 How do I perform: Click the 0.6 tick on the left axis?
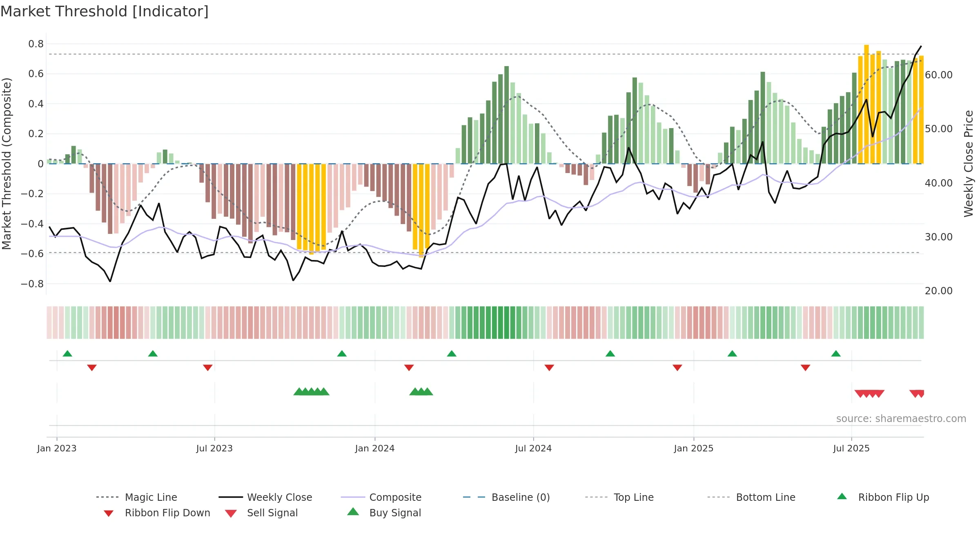[x=36, y=74]
